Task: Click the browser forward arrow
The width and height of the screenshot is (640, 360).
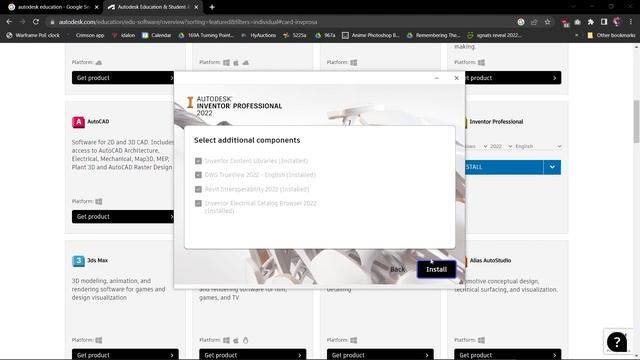Action: coord(22,22)
